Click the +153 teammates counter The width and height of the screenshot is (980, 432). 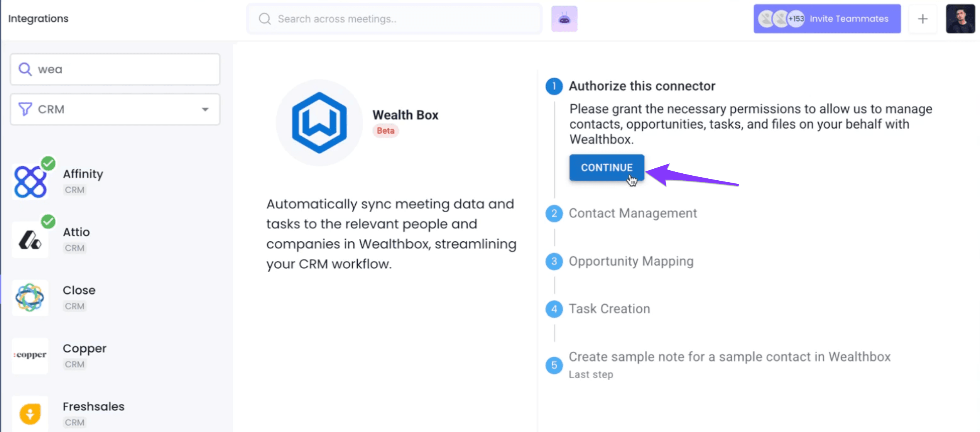tap(796, 19)
